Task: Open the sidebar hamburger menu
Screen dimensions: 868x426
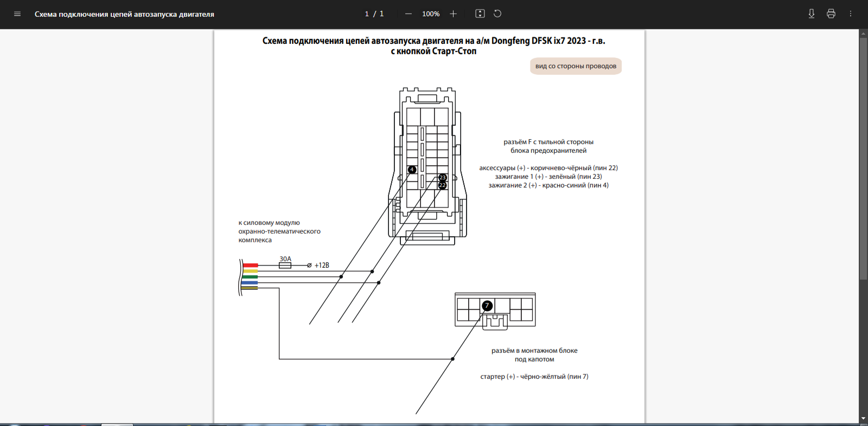Action: click(17, 14)
